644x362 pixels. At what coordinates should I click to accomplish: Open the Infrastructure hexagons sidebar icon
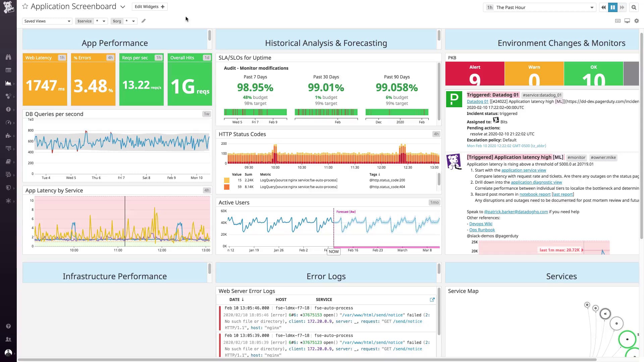8,96
